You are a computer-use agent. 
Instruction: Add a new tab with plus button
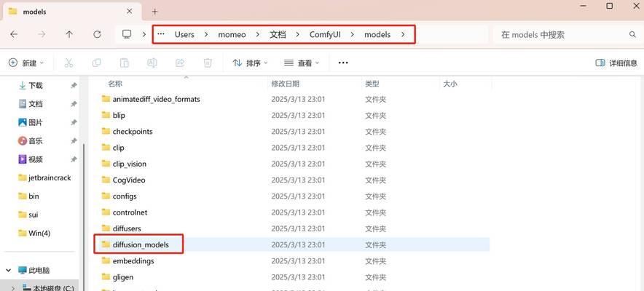154,12
